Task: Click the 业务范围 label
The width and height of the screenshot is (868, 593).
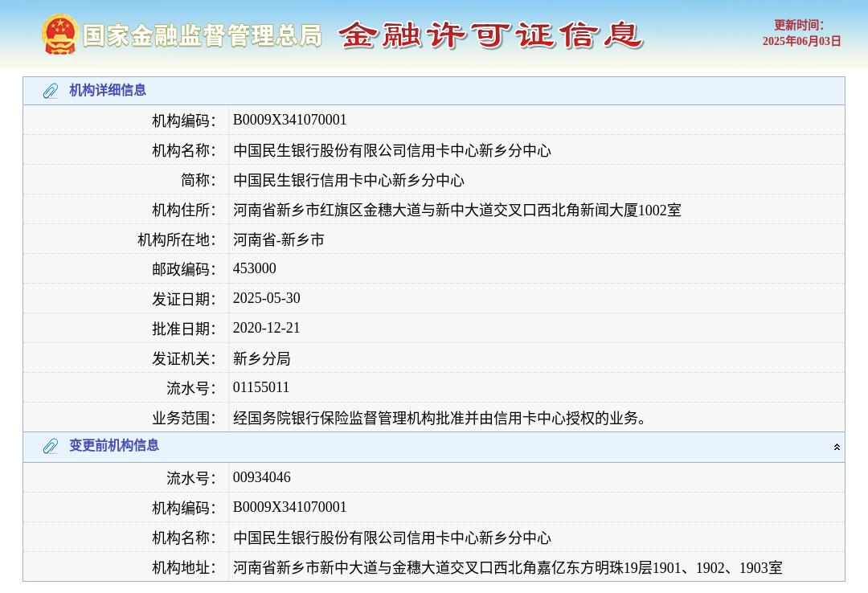Action: [184, 418]
